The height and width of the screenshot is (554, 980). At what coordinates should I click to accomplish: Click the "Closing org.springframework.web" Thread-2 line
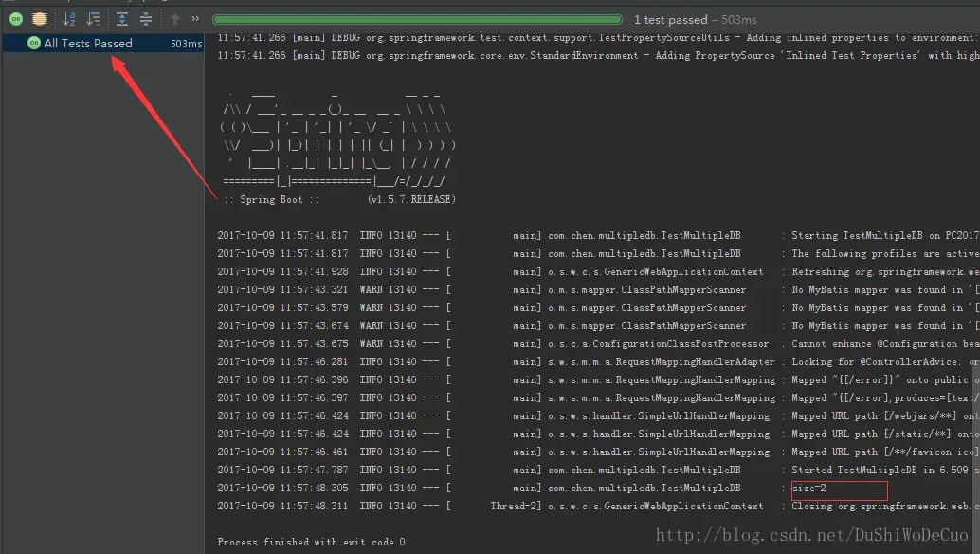(x=598, y=507)
